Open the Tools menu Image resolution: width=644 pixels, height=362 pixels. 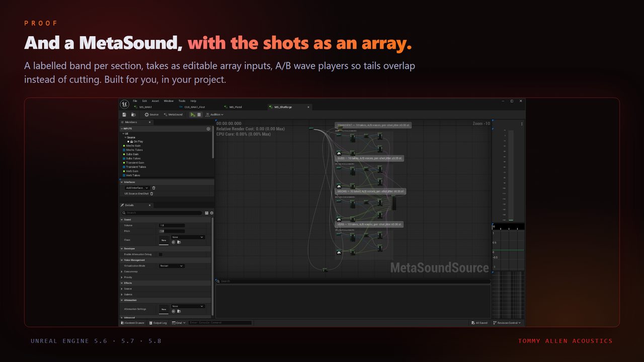point(182,101)
